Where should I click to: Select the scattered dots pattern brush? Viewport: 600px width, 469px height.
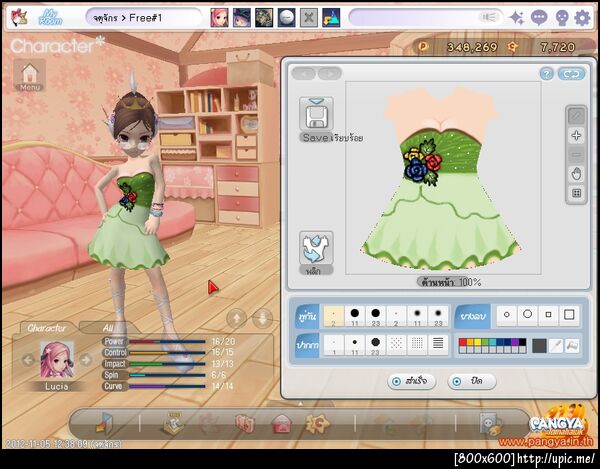point(396,344)
